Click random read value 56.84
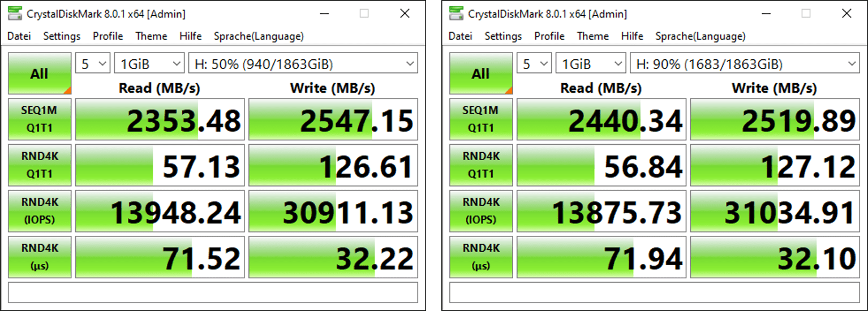The width and height of the screenshot is (868, 311). click(601, 165)
